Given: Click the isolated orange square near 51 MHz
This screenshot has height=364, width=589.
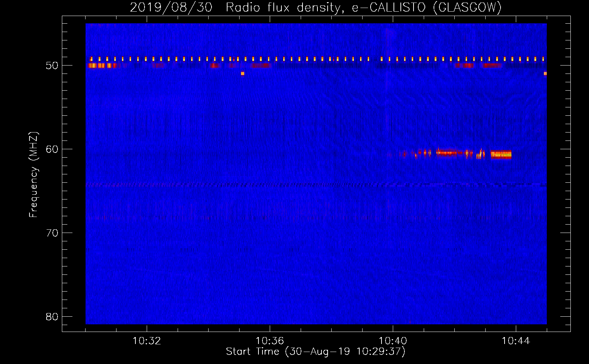Looking at the screenshot, I should coord(242,74).
